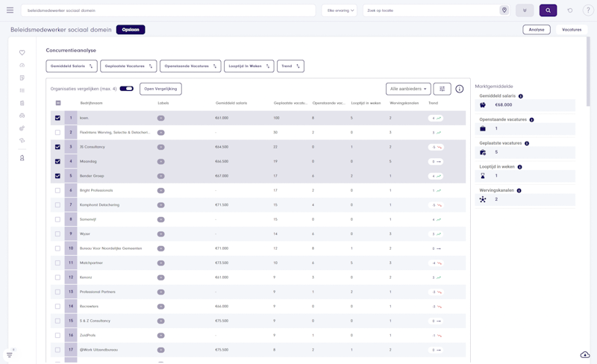The image size is (597, 364).
Task: Click the Opslaan button
Action: [x=131, y=29]
